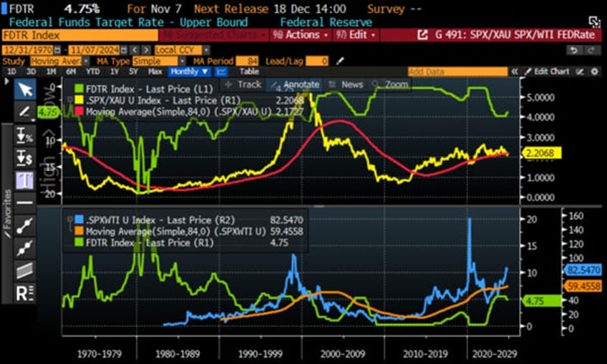
Task: Open chart settings gear icon
Action: point(595,72)
